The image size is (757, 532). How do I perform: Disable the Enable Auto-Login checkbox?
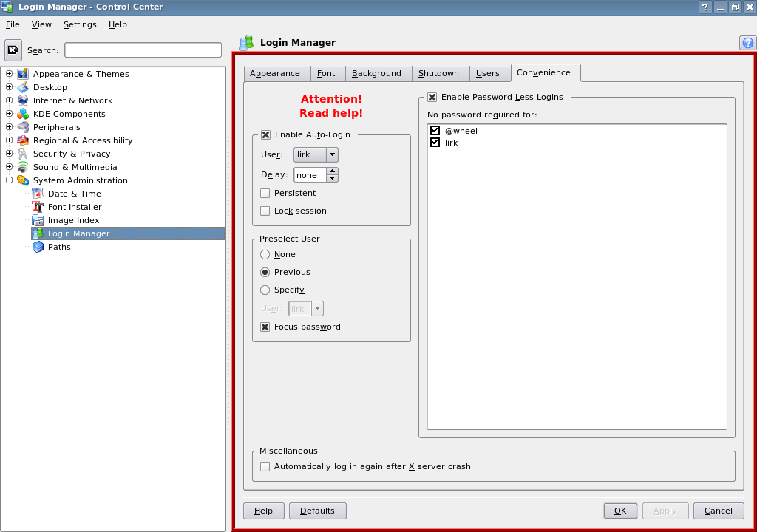(x=265, y=134)
